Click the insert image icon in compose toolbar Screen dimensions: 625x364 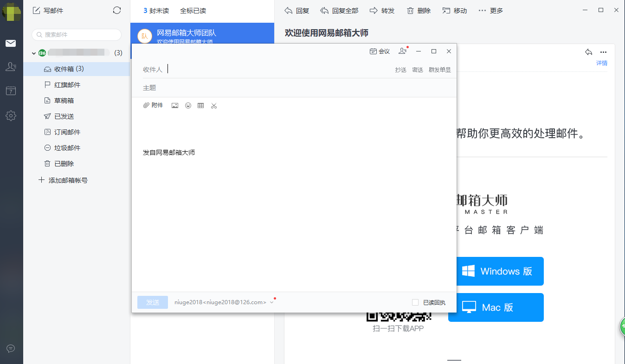click(x=175, y=106)
